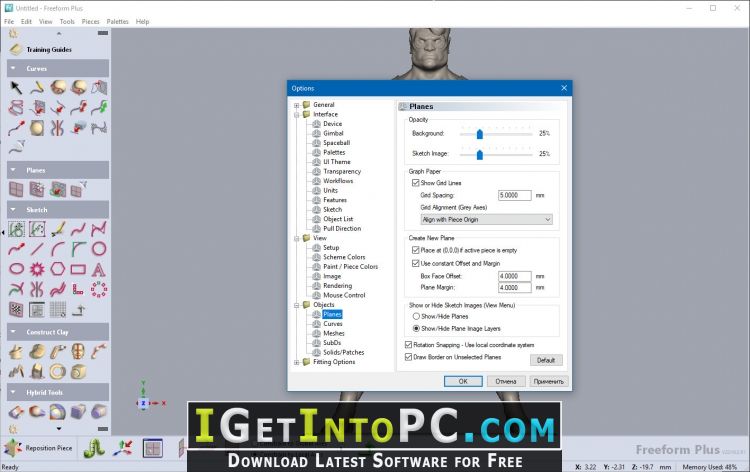Click the Отмена cancel button
This screenshot has width=750, height=472.
tap(506, 381)
